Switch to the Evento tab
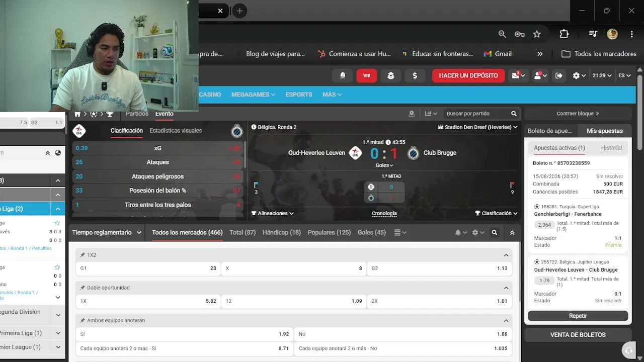This screenshot has width=644, height=362. point(165,114)
